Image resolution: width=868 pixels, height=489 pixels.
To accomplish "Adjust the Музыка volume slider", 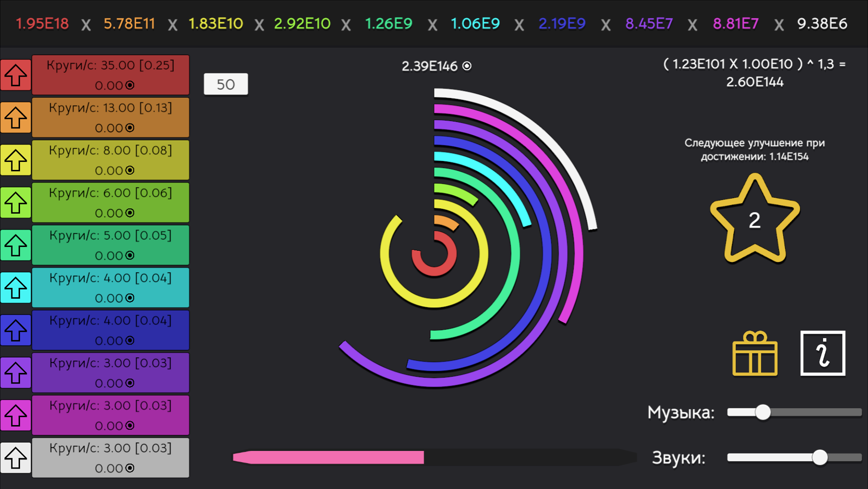I will (763, 412).
